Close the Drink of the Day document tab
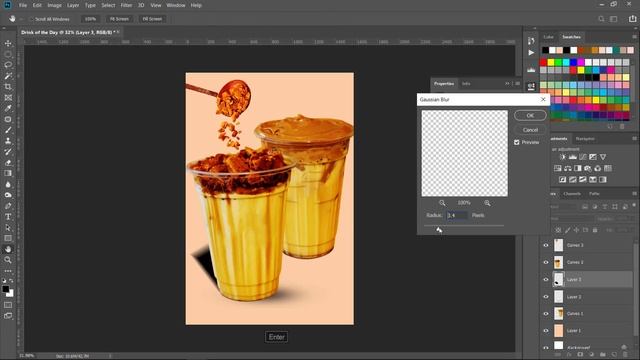 click(118, 32)
